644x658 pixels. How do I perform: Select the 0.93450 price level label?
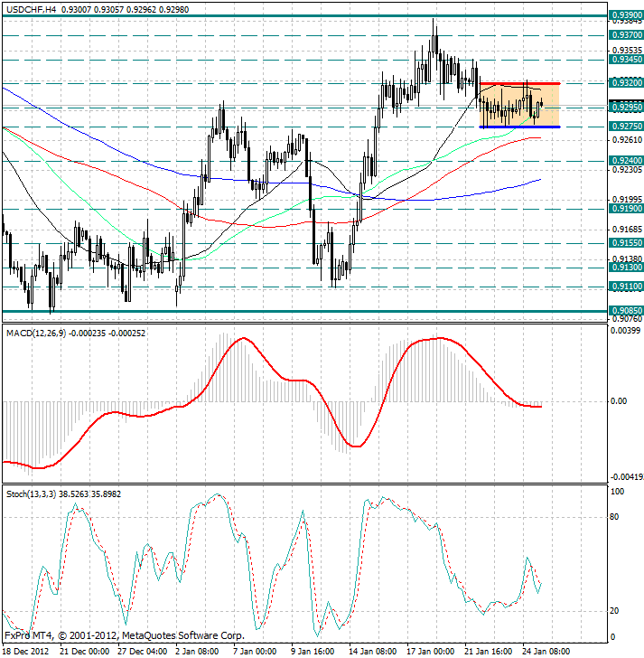point(626,59)
